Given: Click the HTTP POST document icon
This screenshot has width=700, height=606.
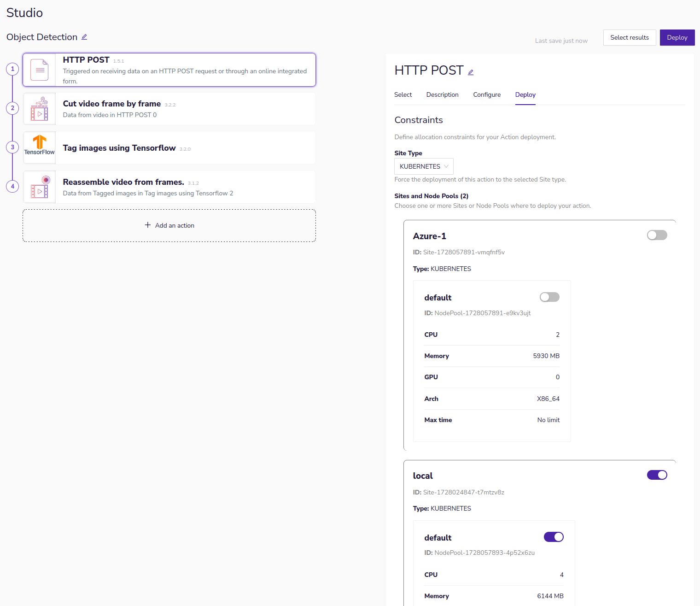Looking at the screenshot, I should [x=40, y=70].
